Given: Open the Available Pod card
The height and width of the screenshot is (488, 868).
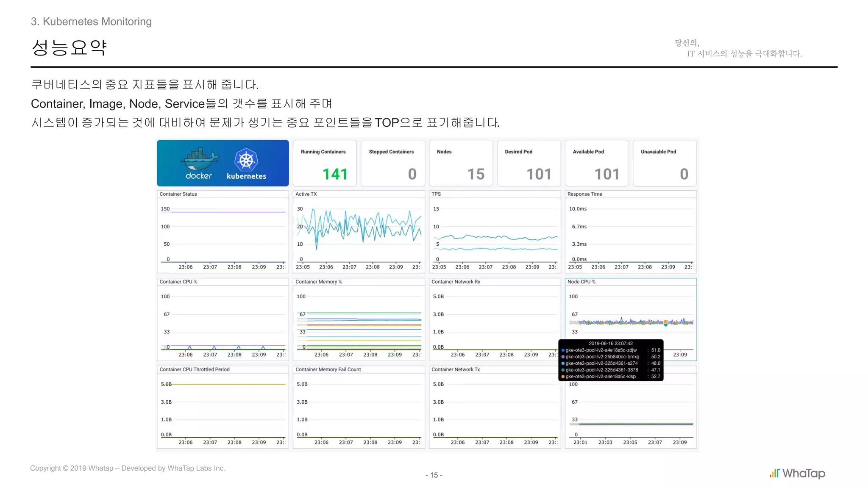Looking at the screenshot, I should coord(596,164).
